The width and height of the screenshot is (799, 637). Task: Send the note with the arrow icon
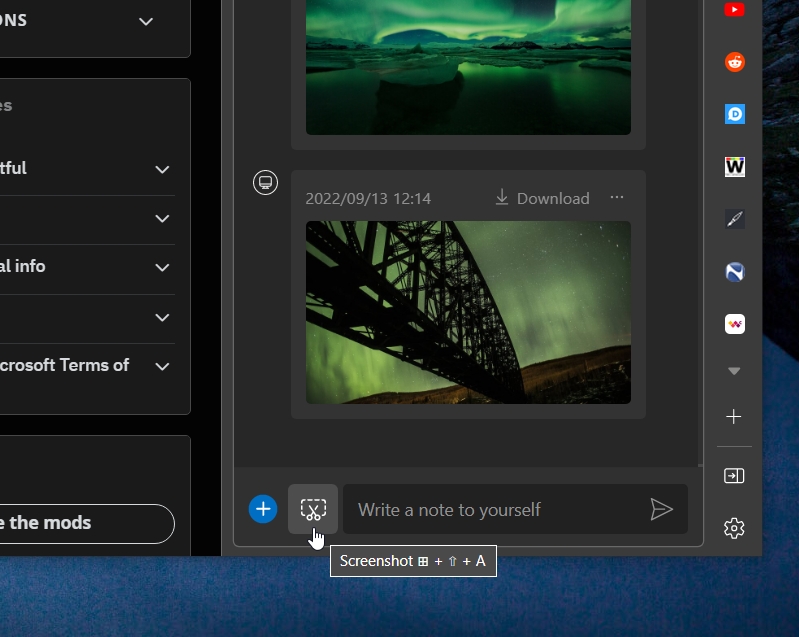click(x=661, y=509)
